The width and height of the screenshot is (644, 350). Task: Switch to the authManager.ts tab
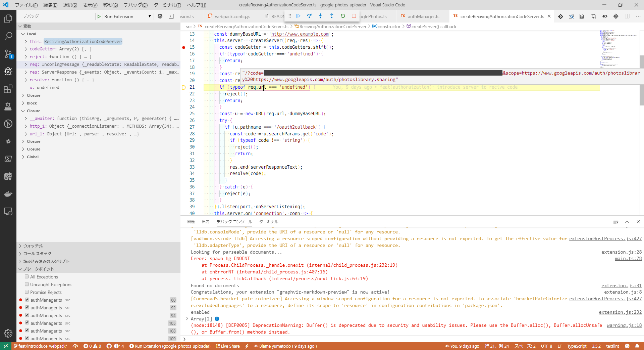[x=423, y=16]
